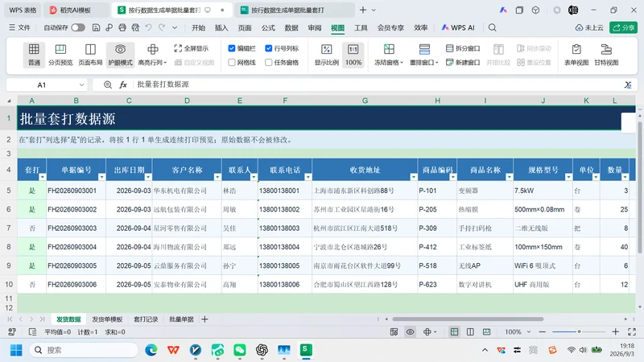Click the zoom-in plus icon in status bar
The image size is (644, 362).
coord(615,331)
